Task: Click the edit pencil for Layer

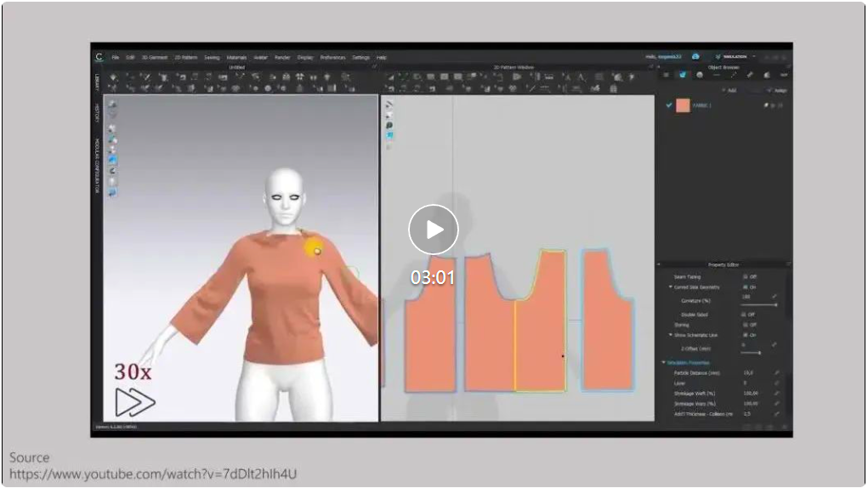Action: (777, 383)
